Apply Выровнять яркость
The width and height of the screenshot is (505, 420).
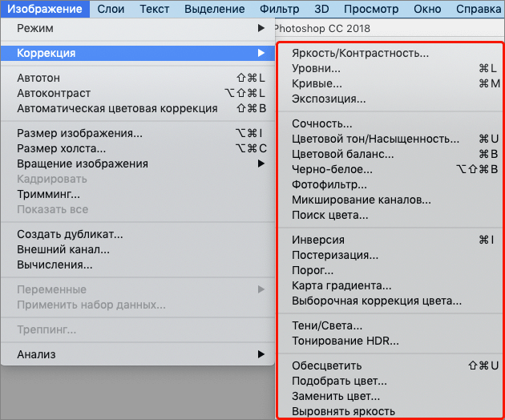click(x=390, y=411)
